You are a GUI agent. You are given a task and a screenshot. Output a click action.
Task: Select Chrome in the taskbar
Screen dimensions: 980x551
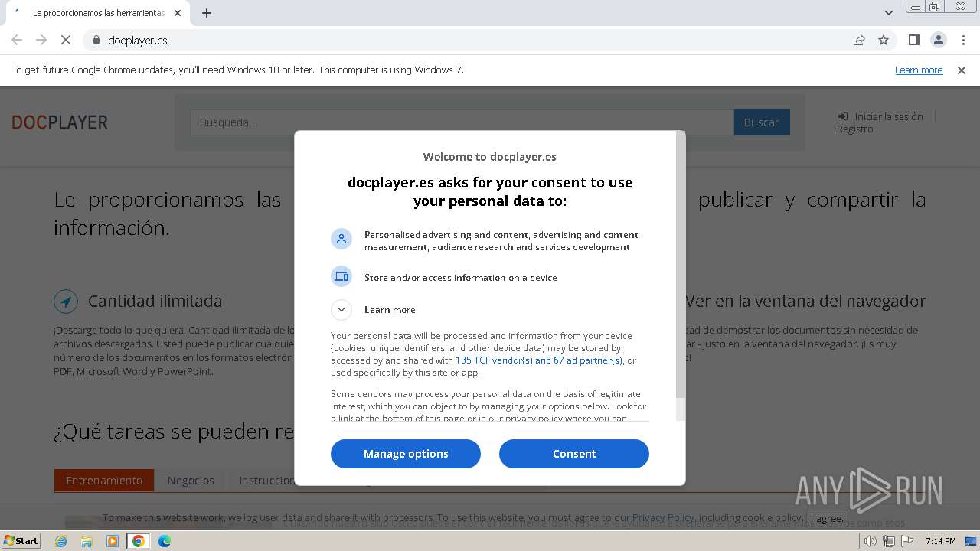pos(138,541)
